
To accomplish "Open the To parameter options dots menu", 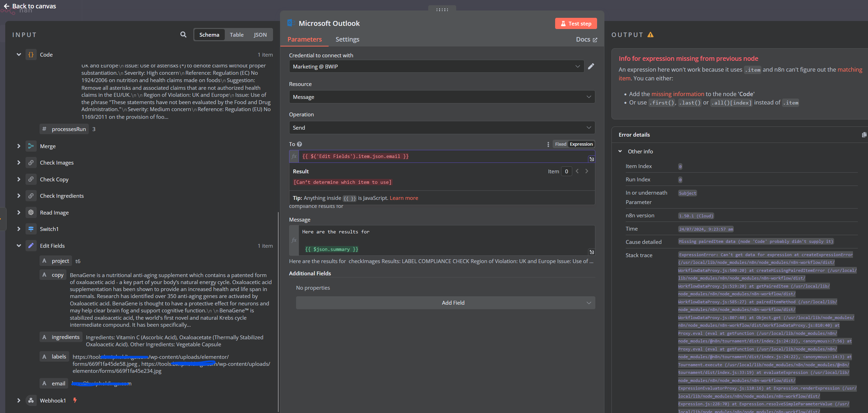I will click(548, 144).
